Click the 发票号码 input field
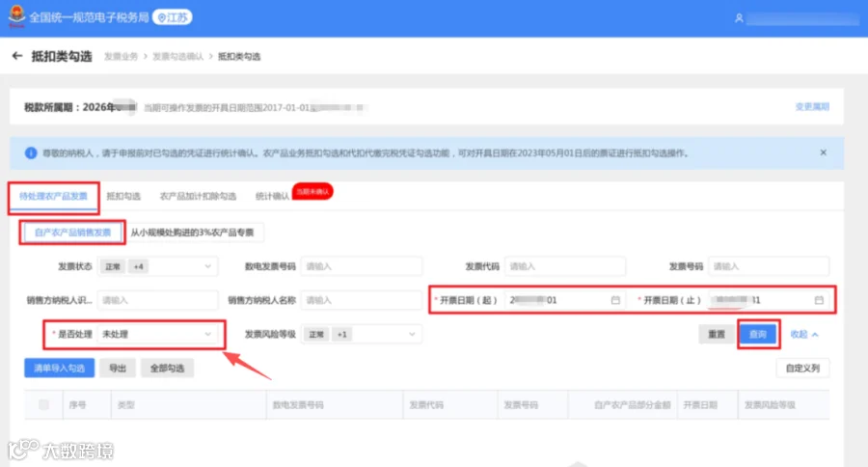Image resolution: width=868 pixels, height=467 pixels. tap(769, 266)
